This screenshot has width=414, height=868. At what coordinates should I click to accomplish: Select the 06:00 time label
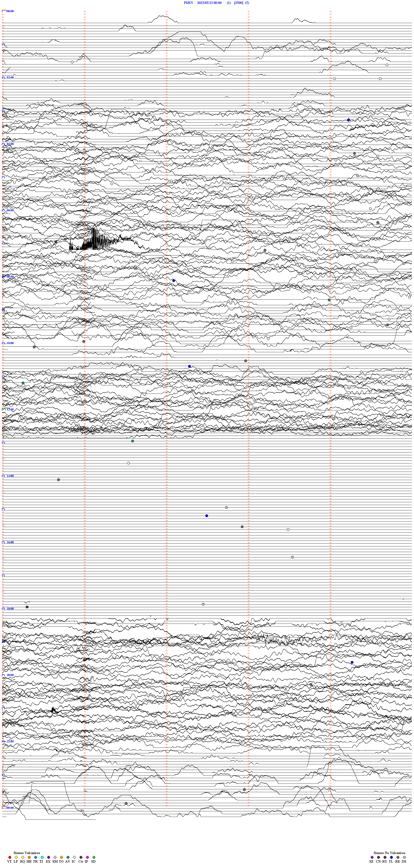pos(10,210)
